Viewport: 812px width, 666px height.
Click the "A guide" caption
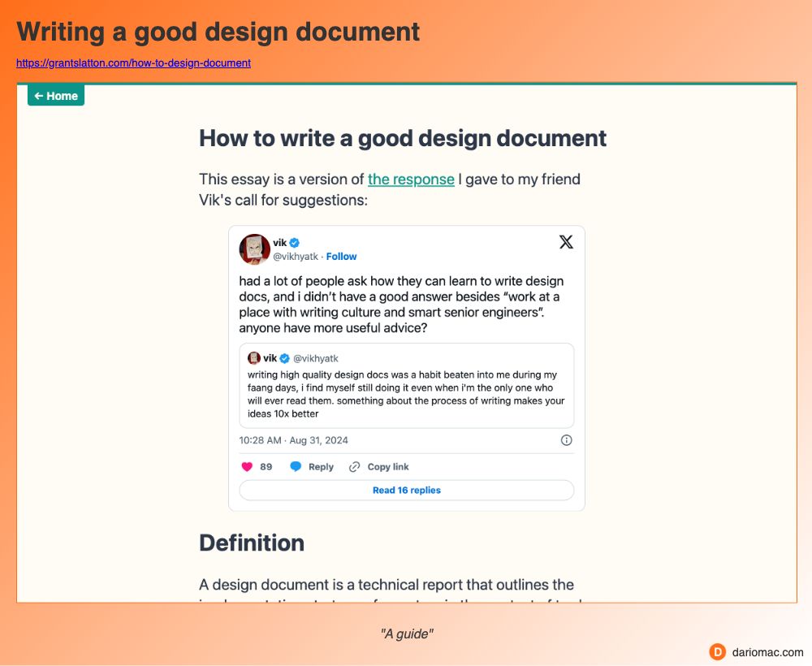[407, 634]
